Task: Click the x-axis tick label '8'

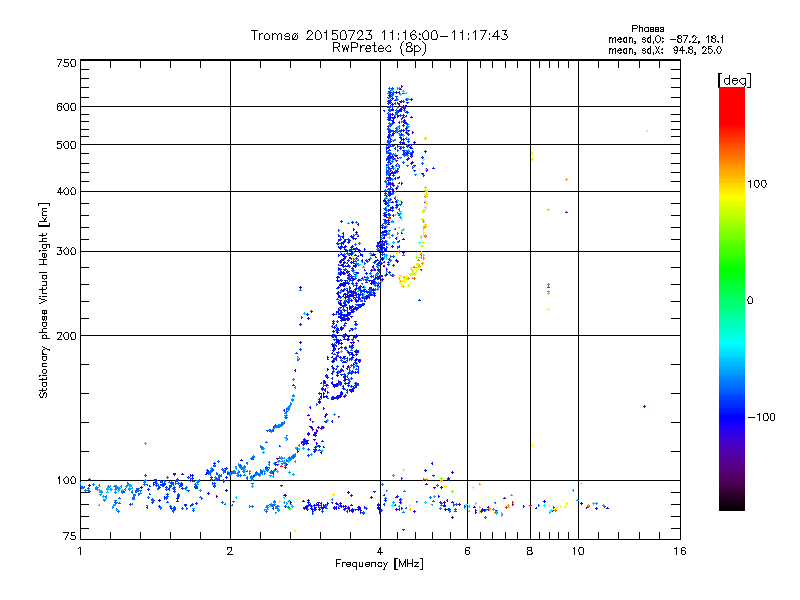Action: click(530, 551)
